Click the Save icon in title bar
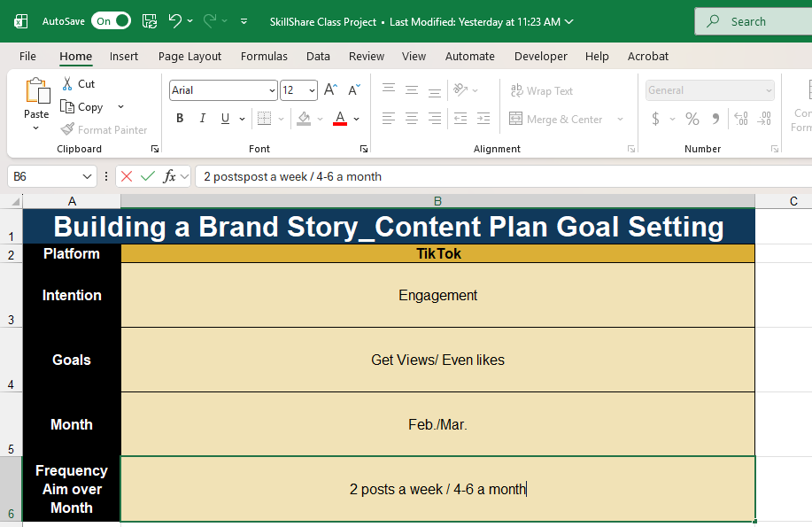812x527 pixels. 150,21
